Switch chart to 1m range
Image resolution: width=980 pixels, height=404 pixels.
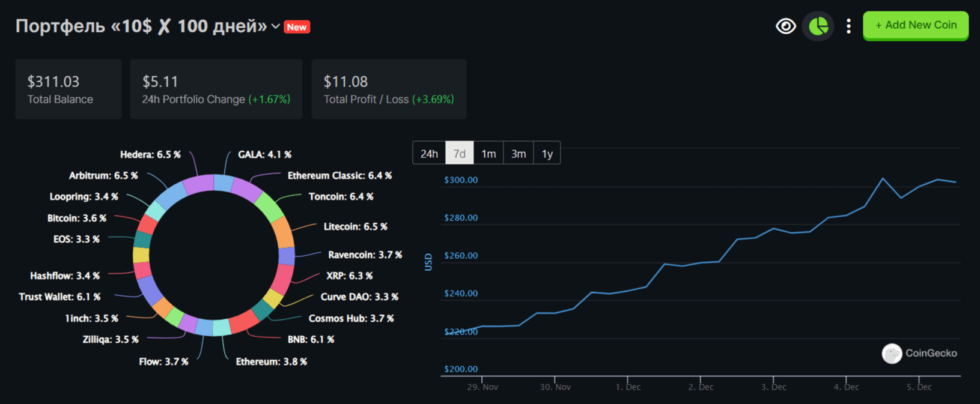click(x=488, y=153)
